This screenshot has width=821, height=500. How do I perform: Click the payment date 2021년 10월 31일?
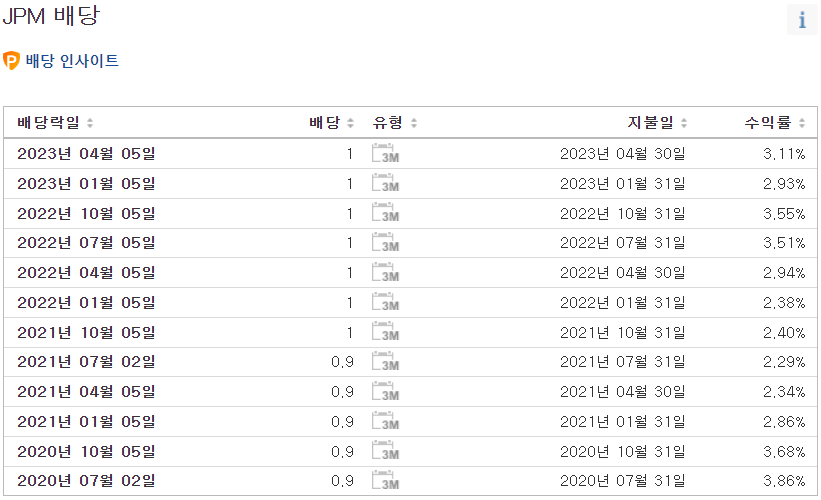(623, 332)
